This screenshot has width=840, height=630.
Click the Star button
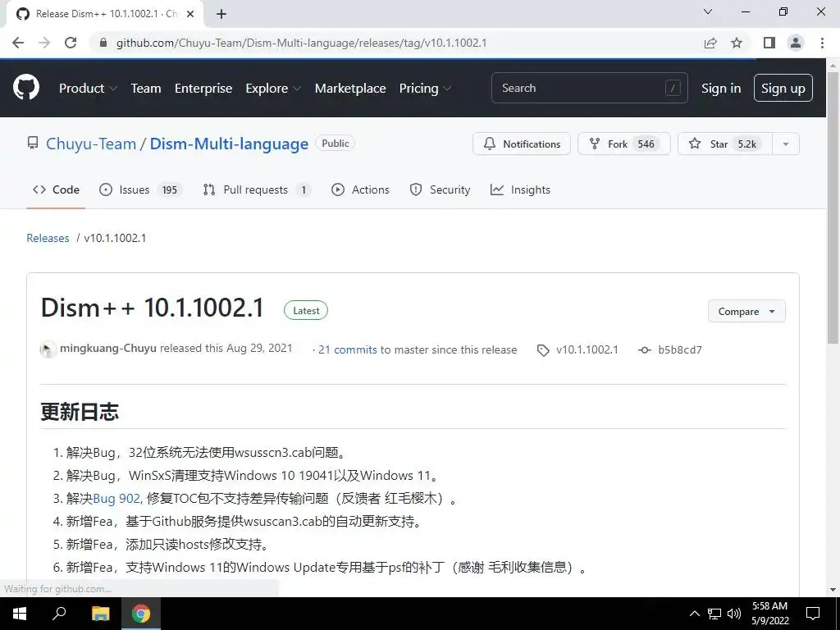(x=725, y=144)
